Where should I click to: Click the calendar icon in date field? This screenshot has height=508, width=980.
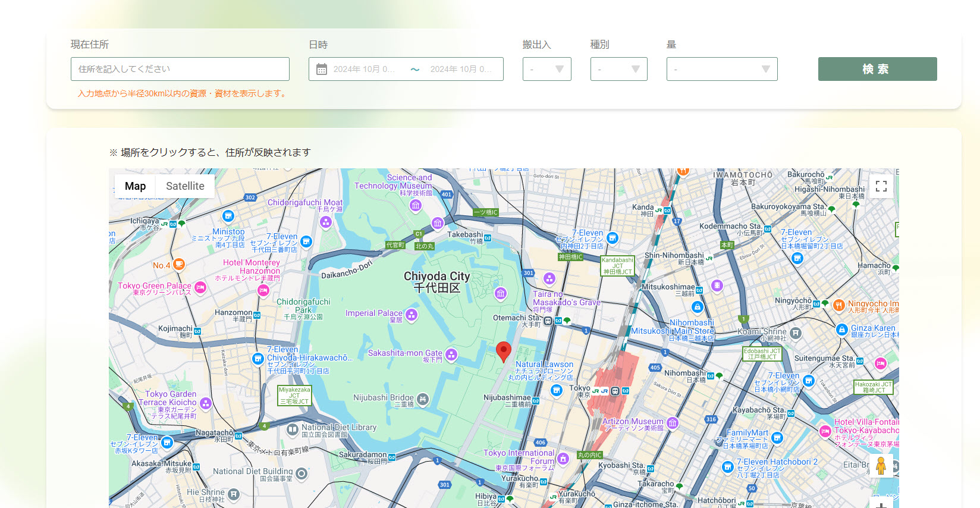point(322,70)
